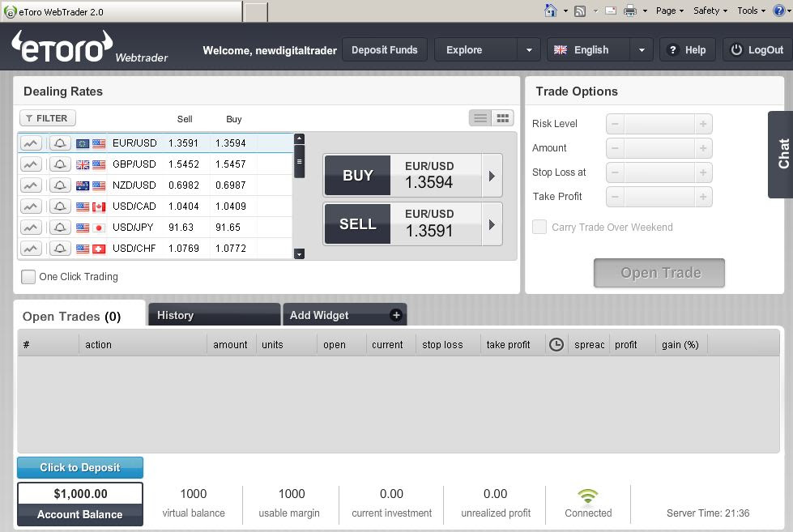
Task: Switch dealing rates to grid view
Action: (x=502, y=117)
